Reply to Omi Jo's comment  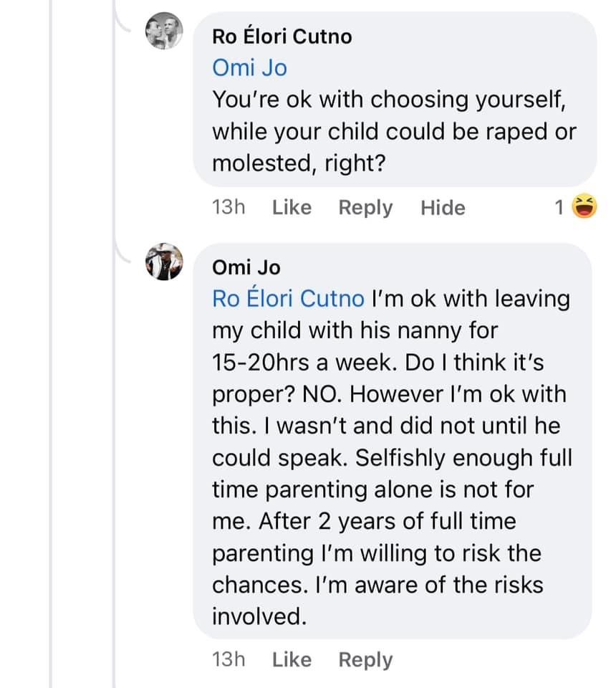click(365, 659)
